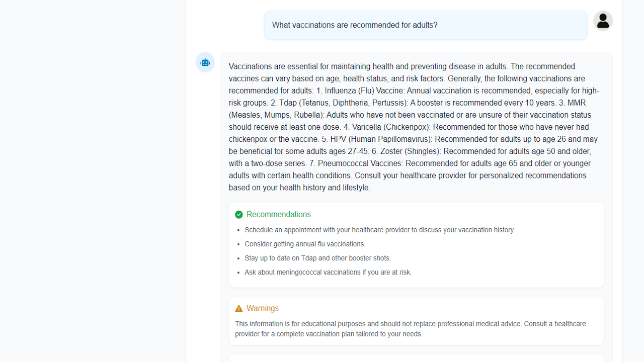Click the Warnings section heading

click(262, 309)
